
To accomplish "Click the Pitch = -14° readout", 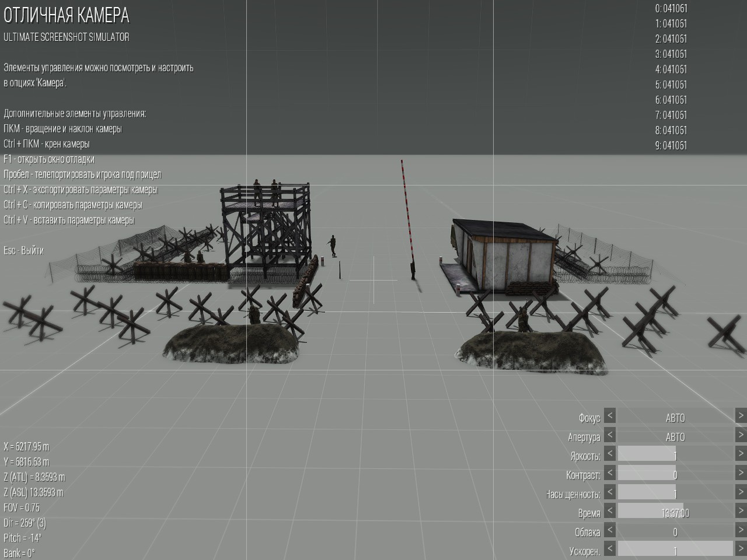I will [22, 538].
